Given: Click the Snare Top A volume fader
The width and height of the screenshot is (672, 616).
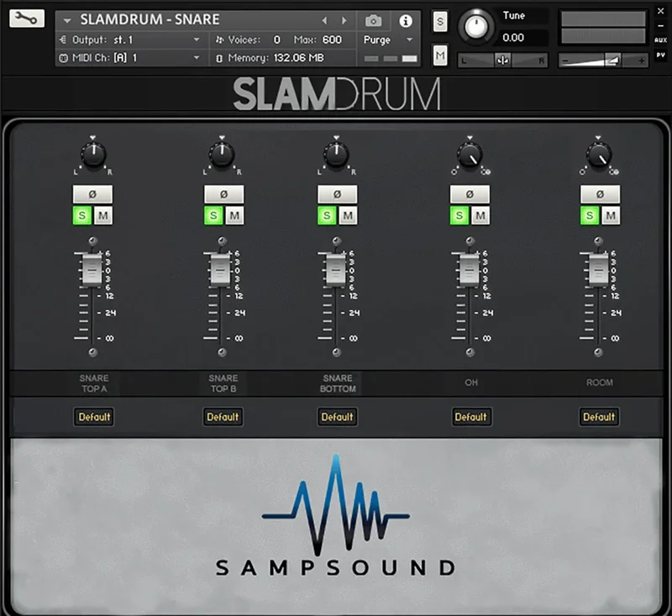Looking at the screenshot, I should tap(92, 270).
